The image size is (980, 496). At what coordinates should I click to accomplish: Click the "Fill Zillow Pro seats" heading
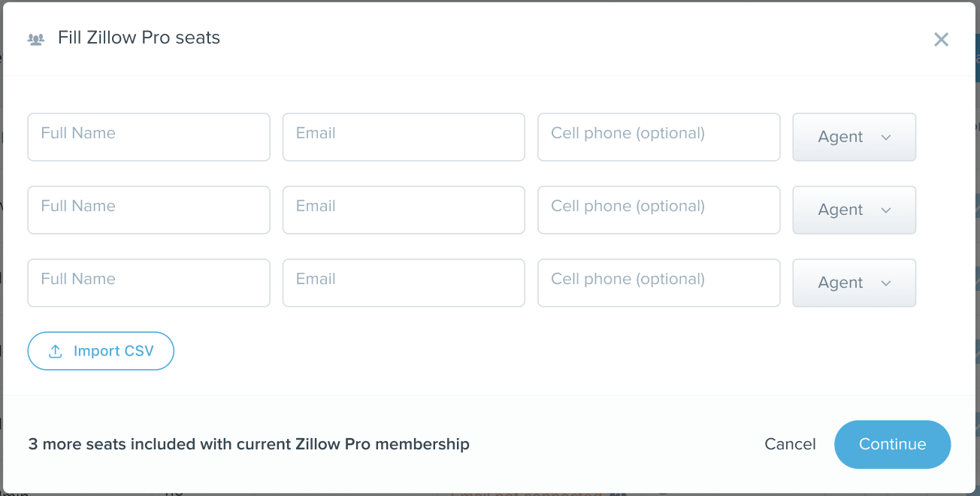point(139,38)
